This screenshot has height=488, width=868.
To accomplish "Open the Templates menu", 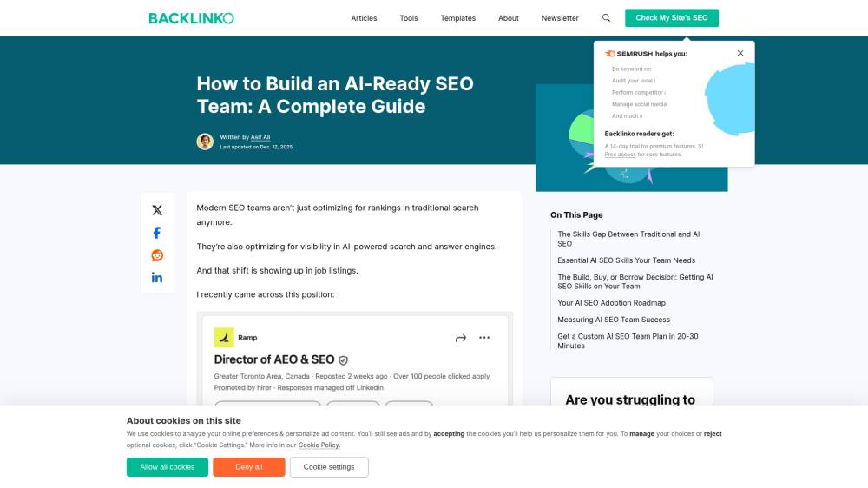I will 457,18.
